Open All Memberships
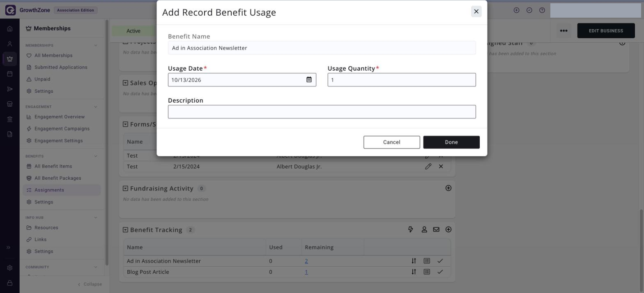Screen dimensions: 644x293 [53, 55]
